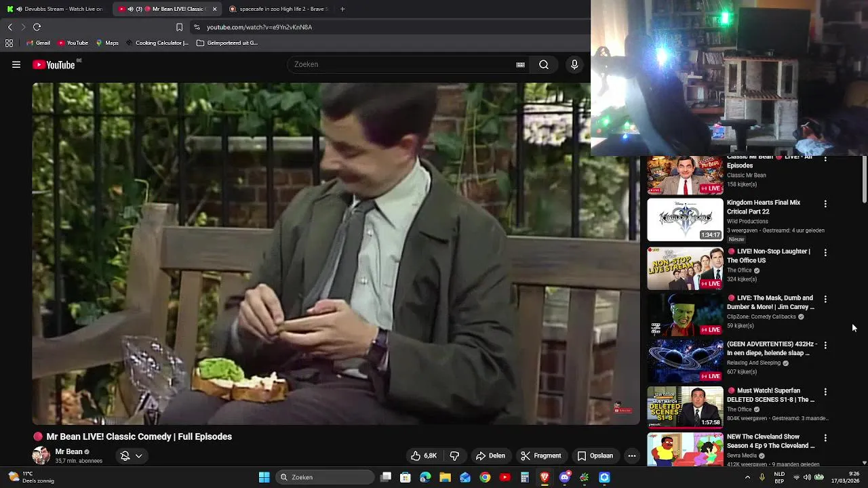
Task: Open Classic Mr Bean LIVE thumbnail
Action: point(685,176)
